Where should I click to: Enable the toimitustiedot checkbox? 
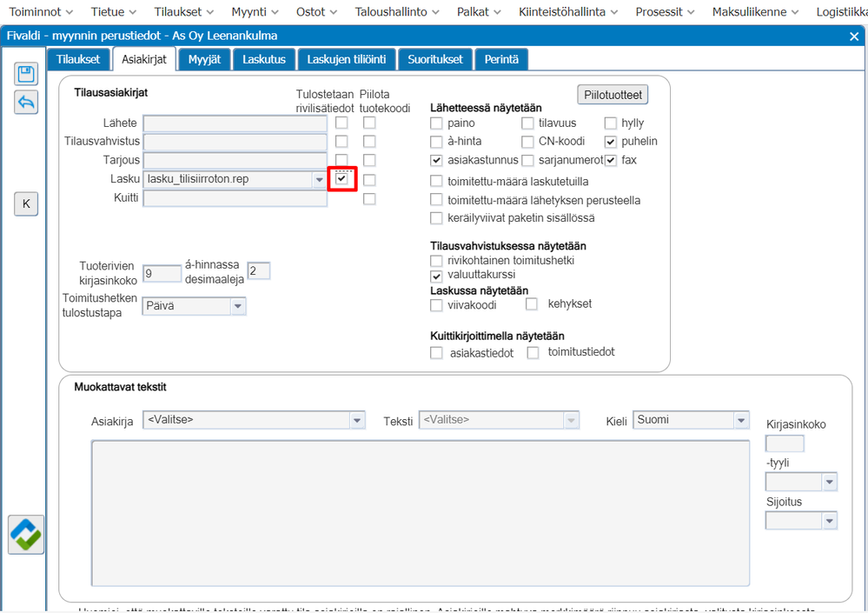(533, 353)
